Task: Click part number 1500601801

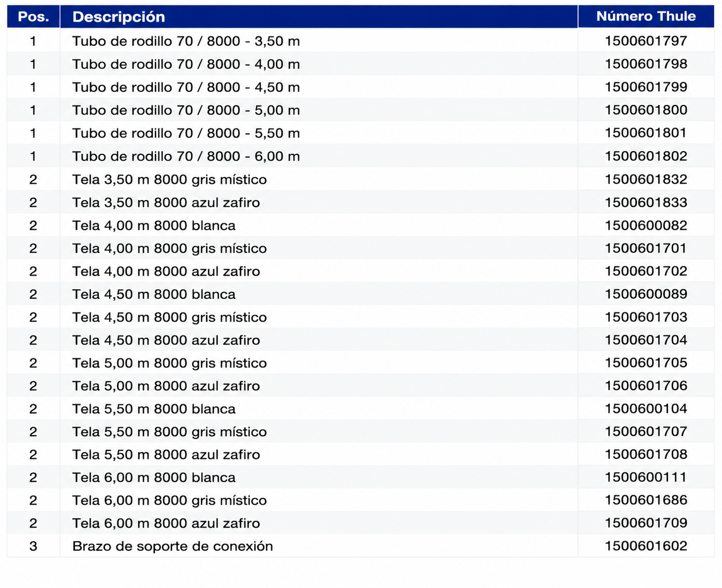Action: point(646,133)
